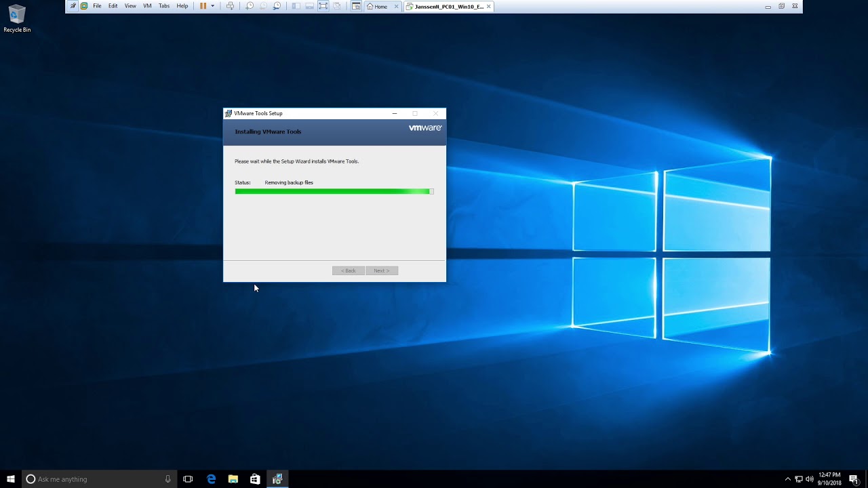This screenshot has width=868, height=488.
Task: Open the Tabs menu
Action: [164, 6]
